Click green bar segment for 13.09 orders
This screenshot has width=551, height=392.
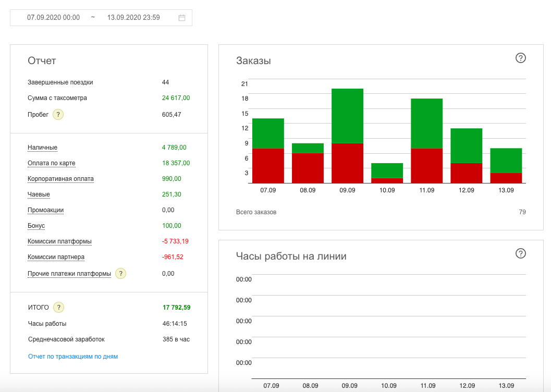(x=506, y=161)
